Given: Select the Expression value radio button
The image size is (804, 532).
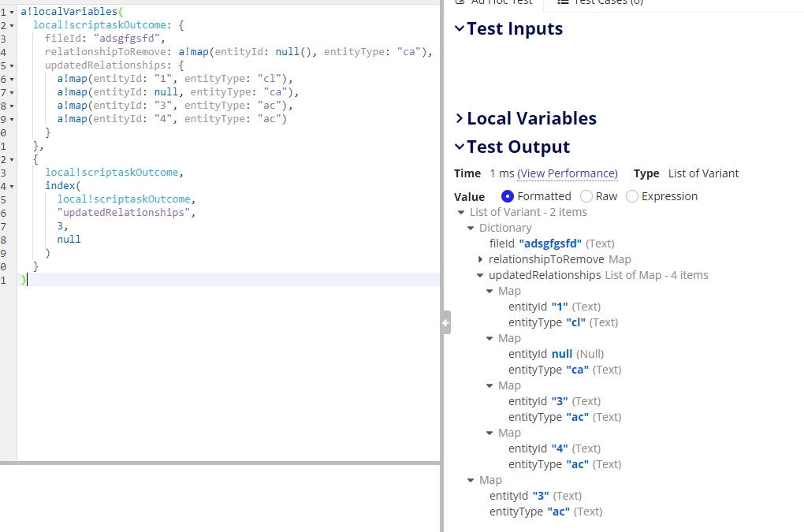Looking at the screenshot, I should [x=631, y=196].
